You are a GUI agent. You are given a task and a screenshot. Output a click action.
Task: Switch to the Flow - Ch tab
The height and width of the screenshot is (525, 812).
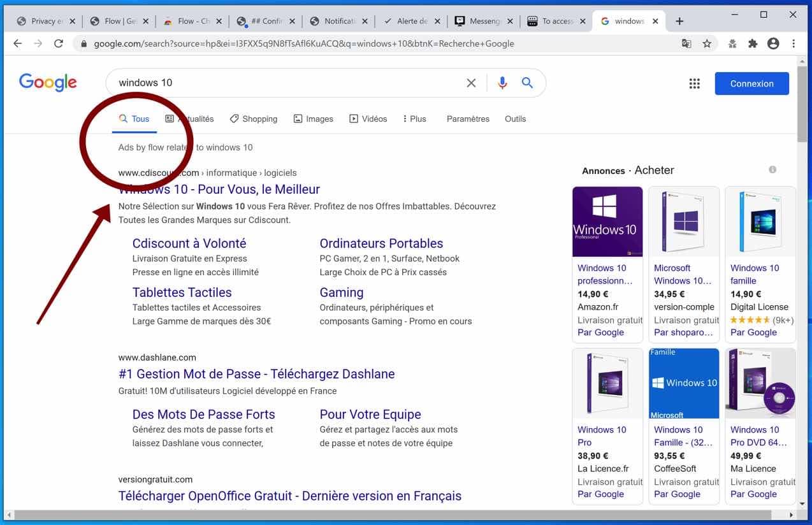(192, 21)
